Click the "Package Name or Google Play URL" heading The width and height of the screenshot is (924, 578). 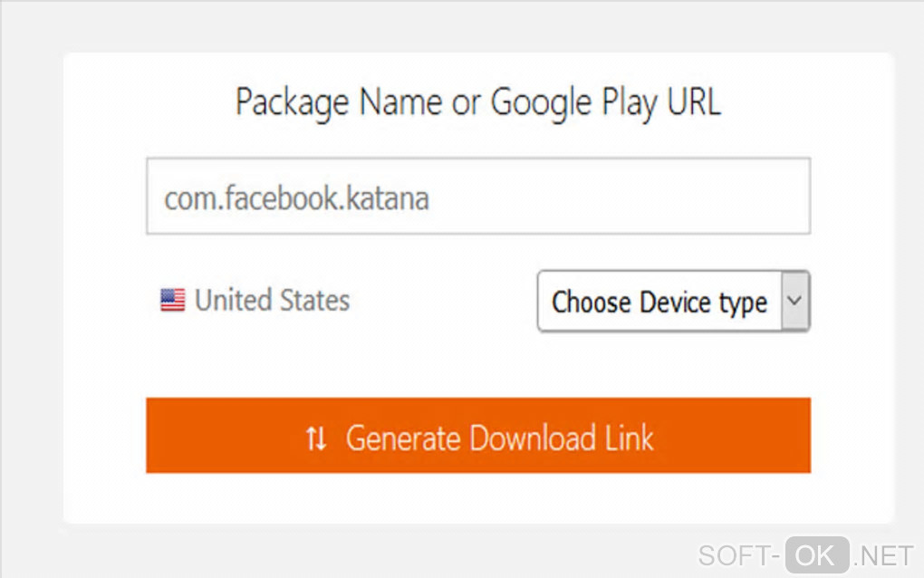477,102
